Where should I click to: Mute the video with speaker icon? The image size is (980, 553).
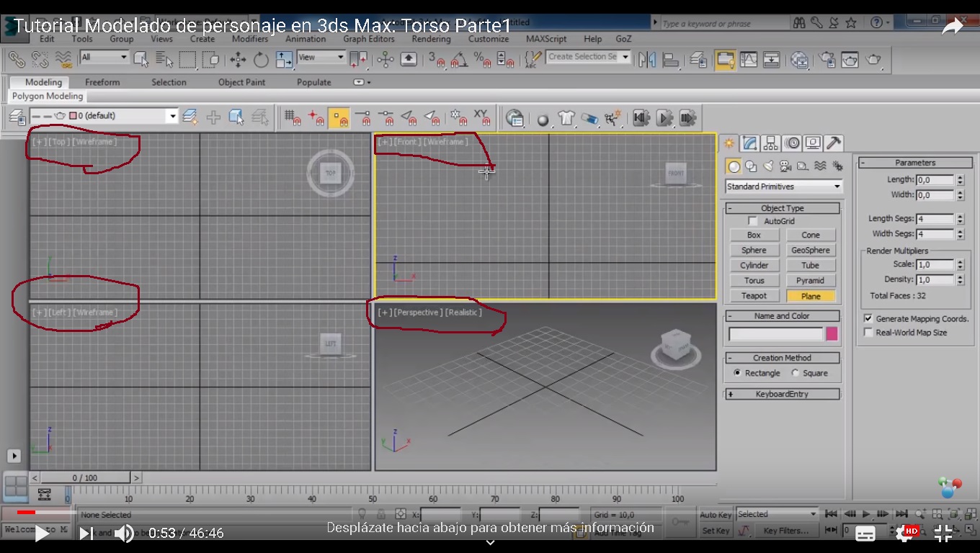pyautogui.click(x=124, y=534)
